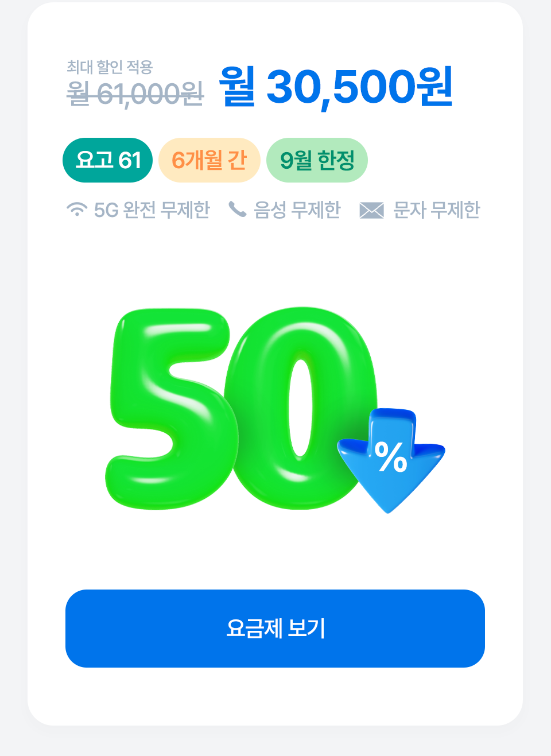This screenshot has height=756, width=551.
Task: Click the 음성 무제한 feature text
Action: 297,210
